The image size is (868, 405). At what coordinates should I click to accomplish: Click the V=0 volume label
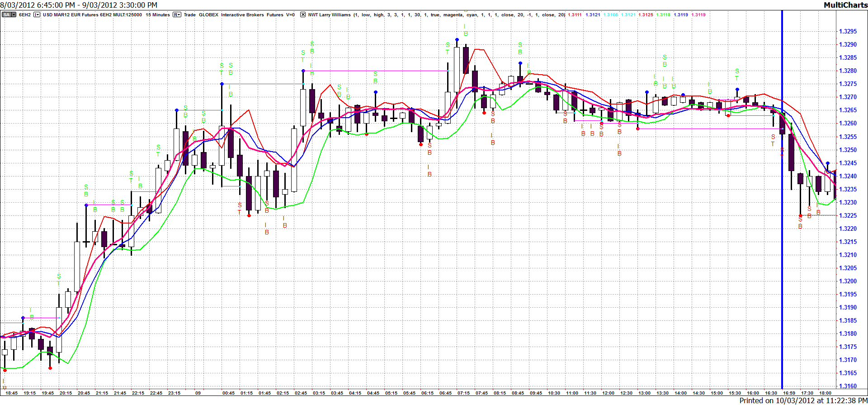click(x=290, y=15)
